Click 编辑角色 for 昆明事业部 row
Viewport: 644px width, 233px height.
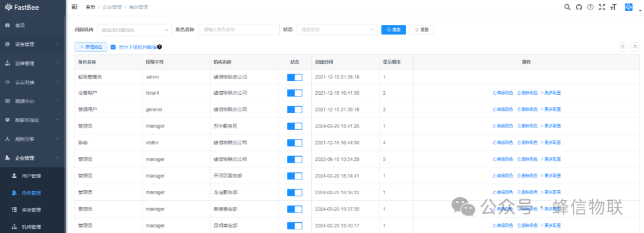pos(503,226)
